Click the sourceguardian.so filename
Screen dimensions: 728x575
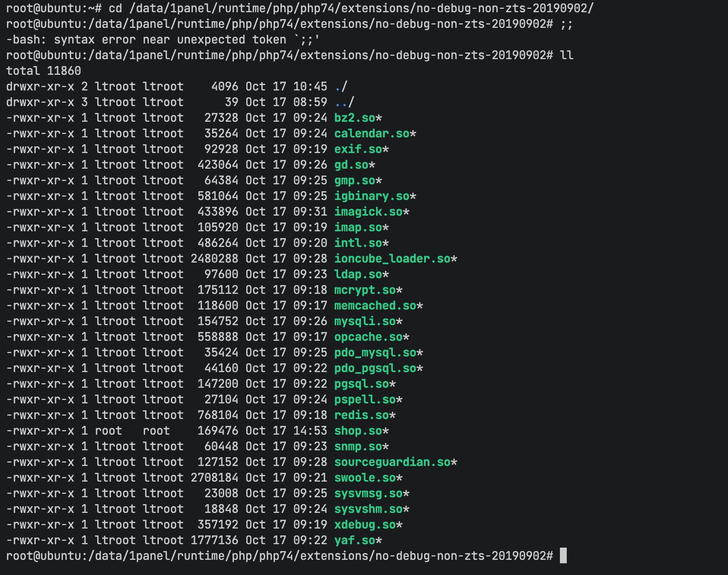point(392,462)
